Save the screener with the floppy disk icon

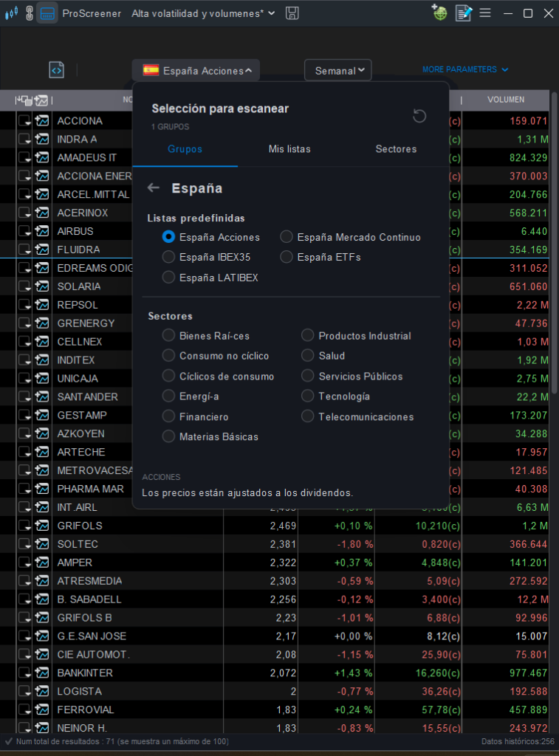pyautogui.click(x=292, y=13)
